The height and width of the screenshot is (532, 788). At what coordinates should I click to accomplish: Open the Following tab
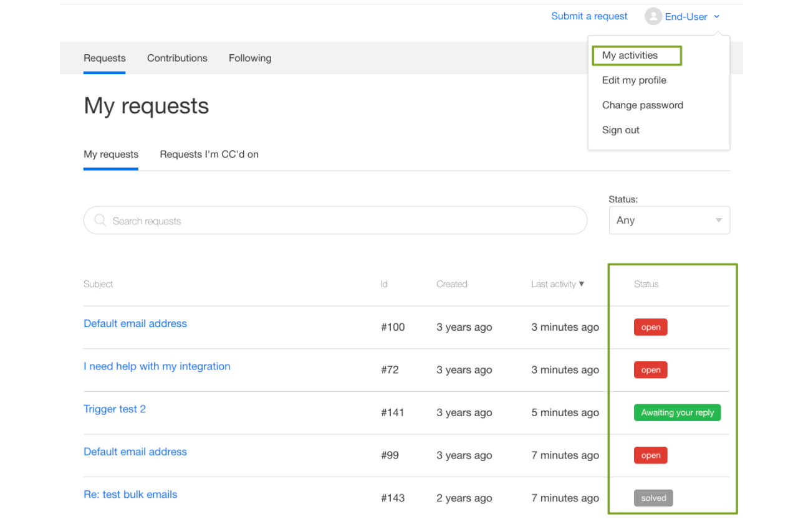[249, 58]
